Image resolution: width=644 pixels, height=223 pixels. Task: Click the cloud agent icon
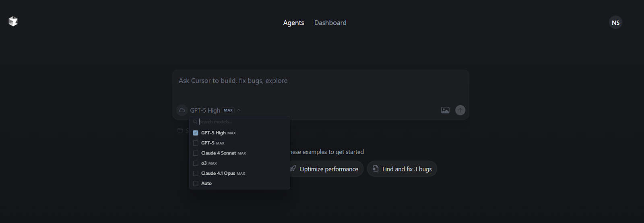[x=182, y=110]
